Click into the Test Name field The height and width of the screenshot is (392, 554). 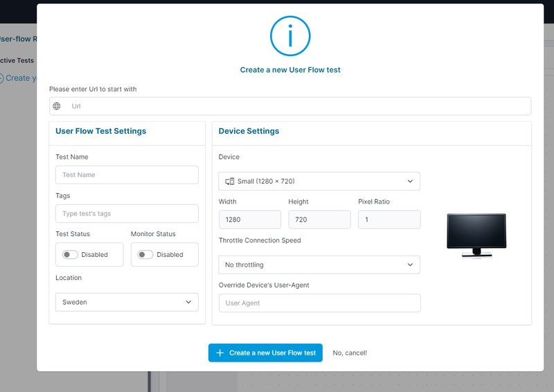click(127, 175)
